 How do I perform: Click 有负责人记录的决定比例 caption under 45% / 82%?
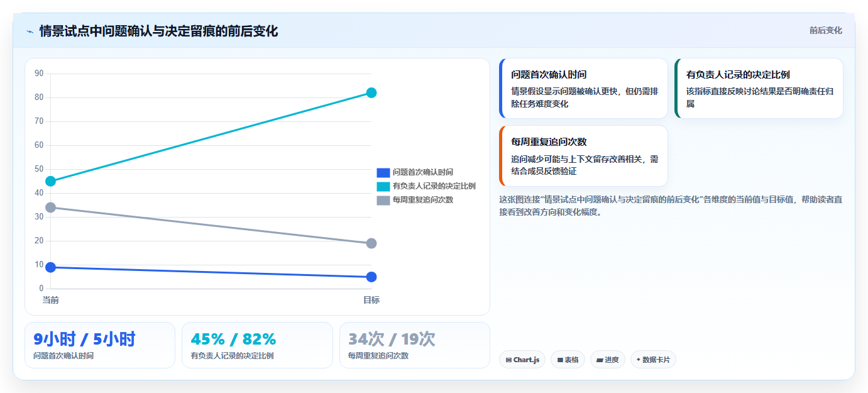click(232, 356)
